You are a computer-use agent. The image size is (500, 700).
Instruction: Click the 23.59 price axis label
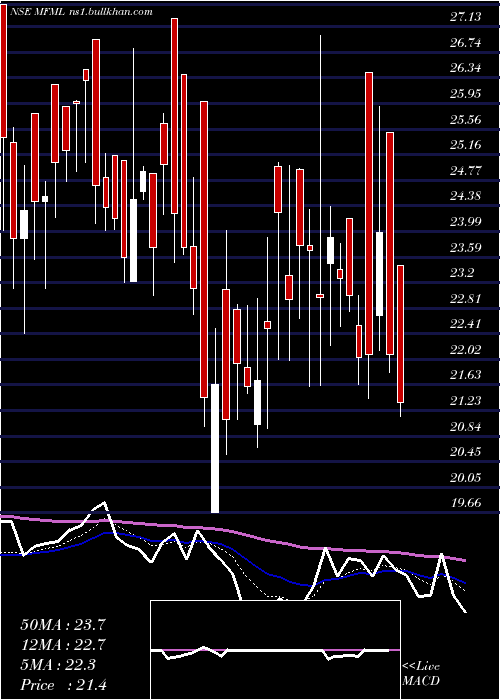pyautogui.click(x=465, y=247)
